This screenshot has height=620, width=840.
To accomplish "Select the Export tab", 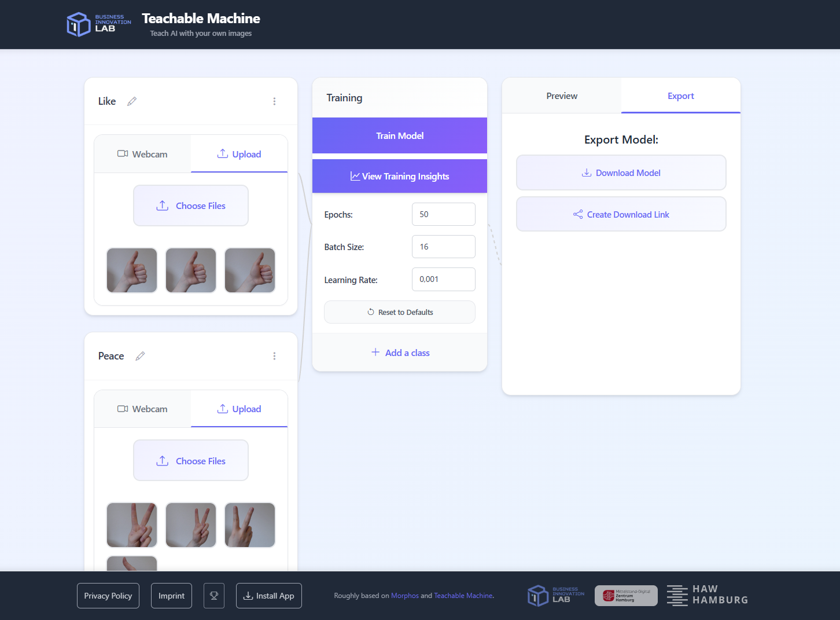I will point(680,96).
